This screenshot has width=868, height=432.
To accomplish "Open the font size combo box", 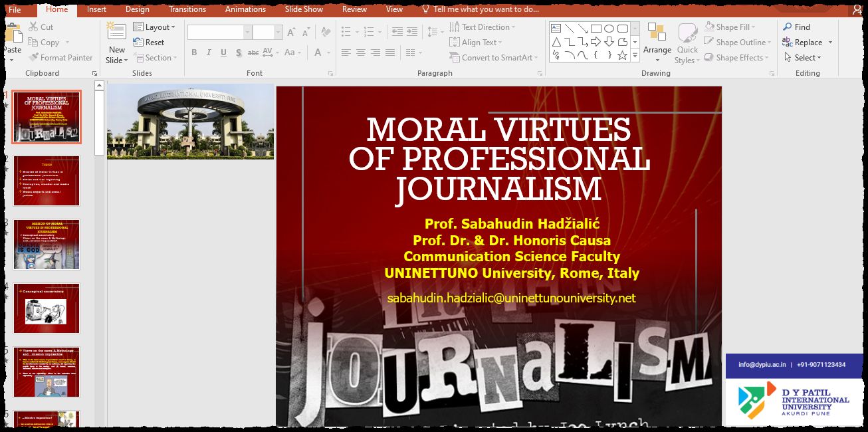I will click(x=268, y=32).
